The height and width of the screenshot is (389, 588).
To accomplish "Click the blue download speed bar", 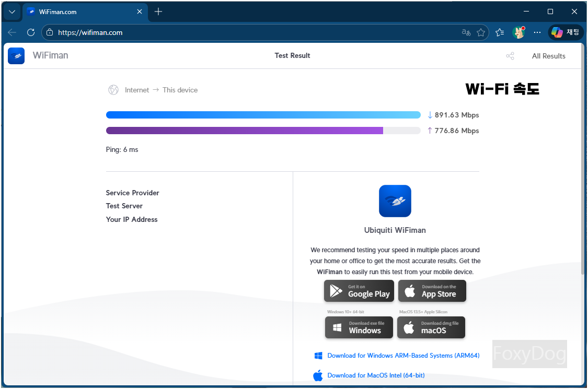I will [x=263, y=115].
